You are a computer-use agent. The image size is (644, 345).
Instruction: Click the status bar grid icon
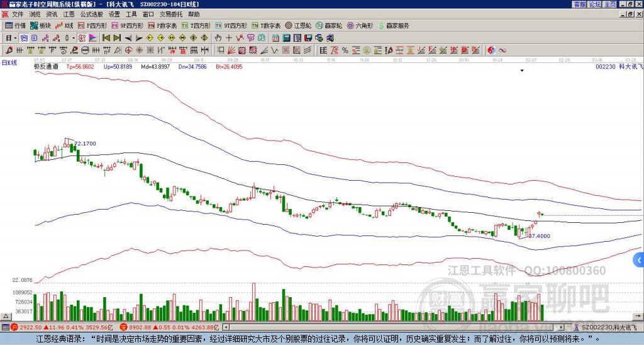(x=5, y=327)
